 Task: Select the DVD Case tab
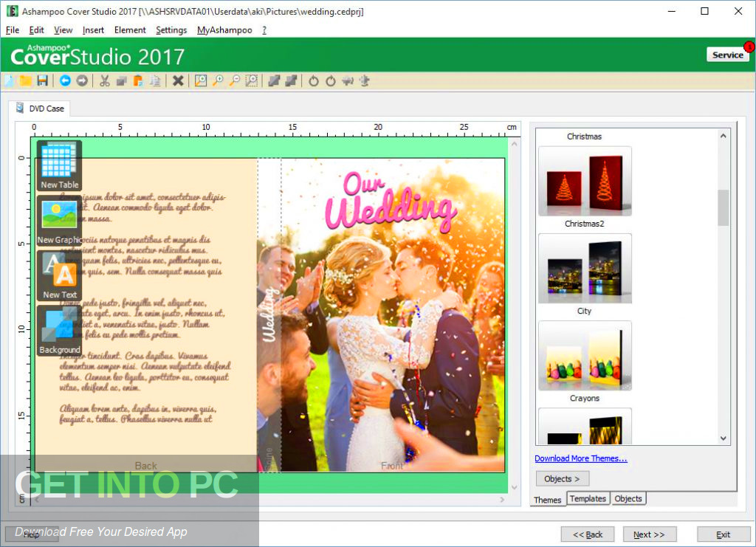40,109
